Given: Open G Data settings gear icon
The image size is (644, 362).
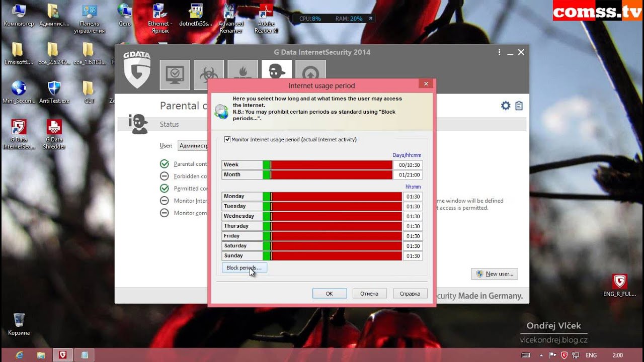Looking at the screenshot, I should click(506, 106).
